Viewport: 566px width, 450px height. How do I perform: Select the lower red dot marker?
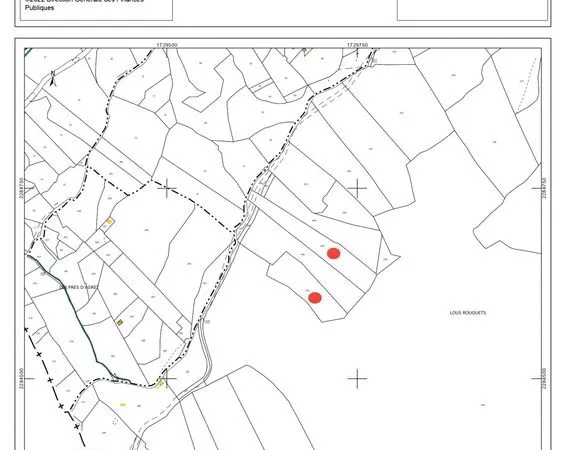(315, 298)
